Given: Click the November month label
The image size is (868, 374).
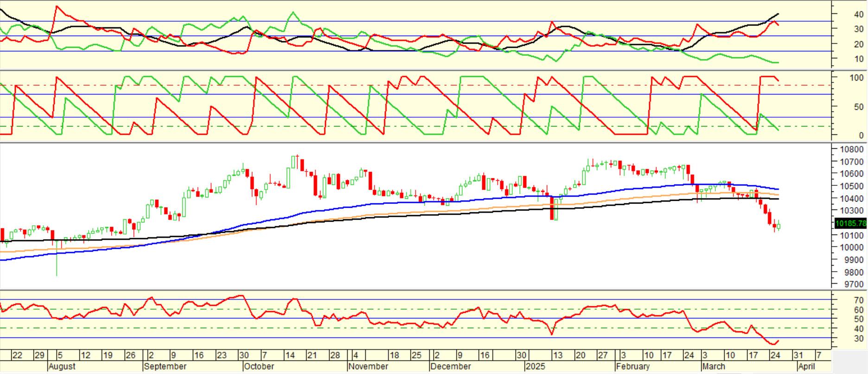Looking at the screenshot, I should [x=368, y=366].
